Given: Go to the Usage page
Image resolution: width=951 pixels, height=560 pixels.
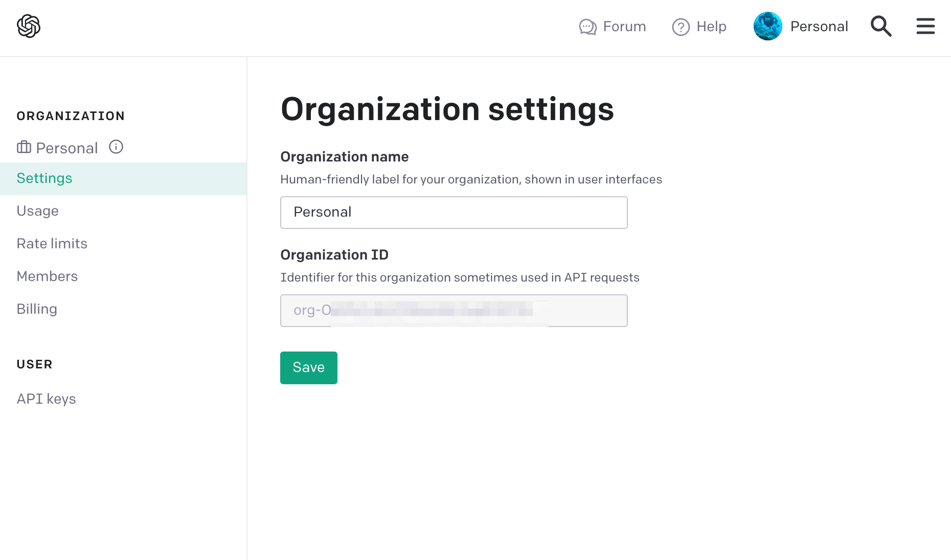Looking at the screenshot, I should click(x=37, y=211).
